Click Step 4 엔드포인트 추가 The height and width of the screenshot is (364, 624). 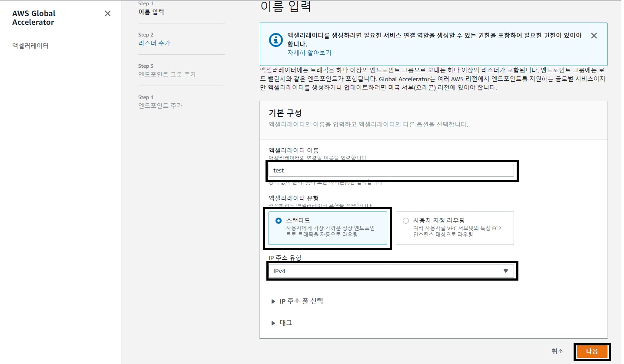(x=160, y=106)
